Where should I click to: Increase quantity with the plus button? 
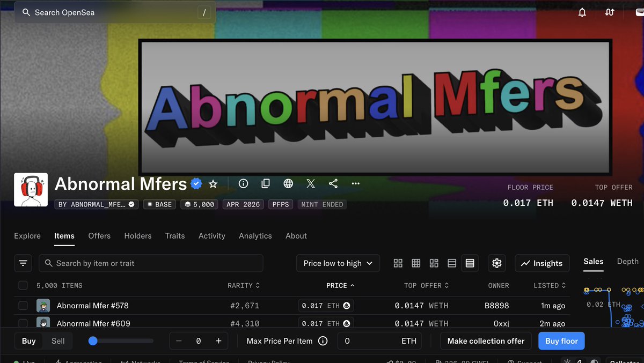[218, 341]
